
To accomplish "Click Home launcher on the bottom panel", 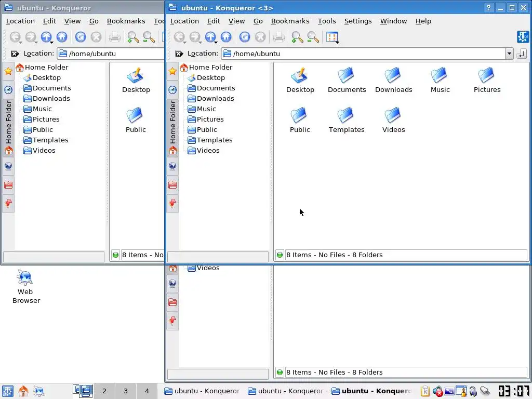I will 23,391.
